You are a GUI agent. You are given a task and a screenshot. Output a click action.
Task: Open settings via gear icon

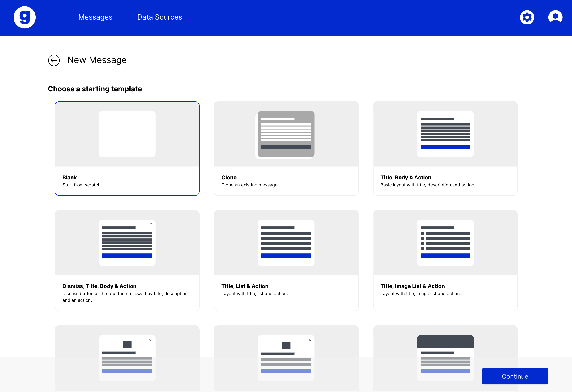pos(527,17)
